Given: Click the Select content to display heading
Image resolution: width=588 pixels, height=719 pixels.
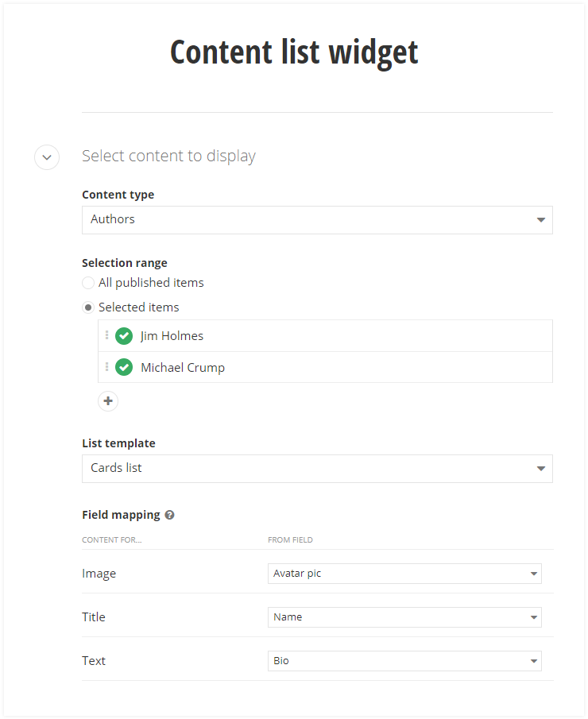Looking at the screenshot, I should 168,157.
